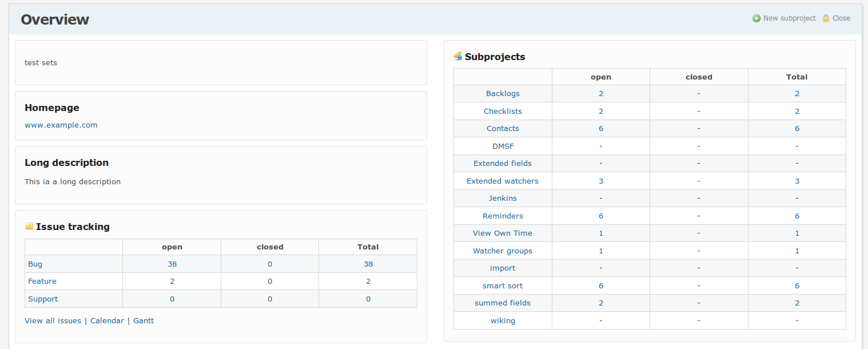
Task: Open the Gantt chart link
Action: pos(144,320)
